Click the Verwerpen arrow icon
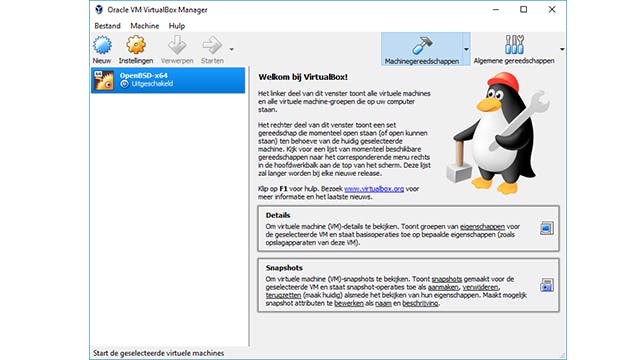640x360 pixels. 177,45
